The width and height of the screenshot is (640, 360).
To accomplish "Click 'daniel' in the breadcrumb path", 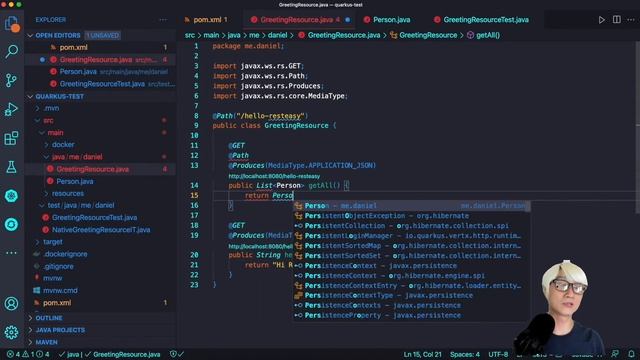I will click(277, 35).
